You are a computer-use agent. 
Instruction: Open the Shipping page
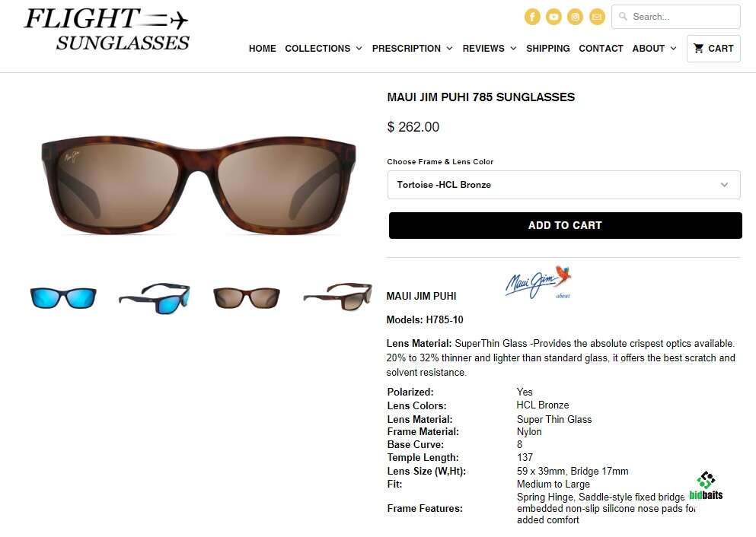coord(547,49)
